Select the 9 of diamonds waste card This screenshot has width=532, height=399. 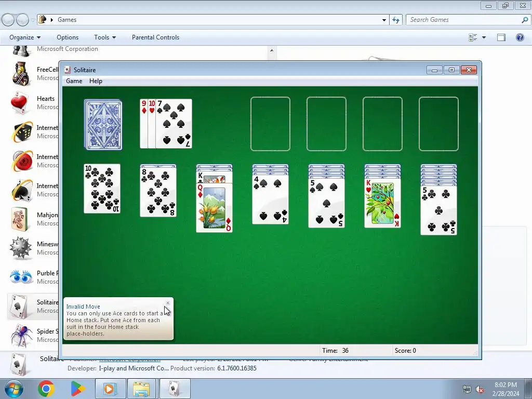click(144, 124)
